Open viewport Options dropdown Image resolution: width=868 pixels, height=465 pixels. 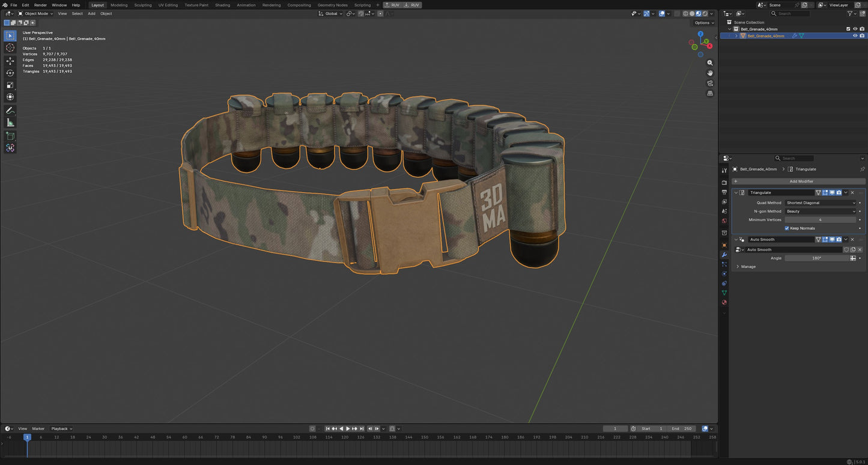[x=703, y=23]
